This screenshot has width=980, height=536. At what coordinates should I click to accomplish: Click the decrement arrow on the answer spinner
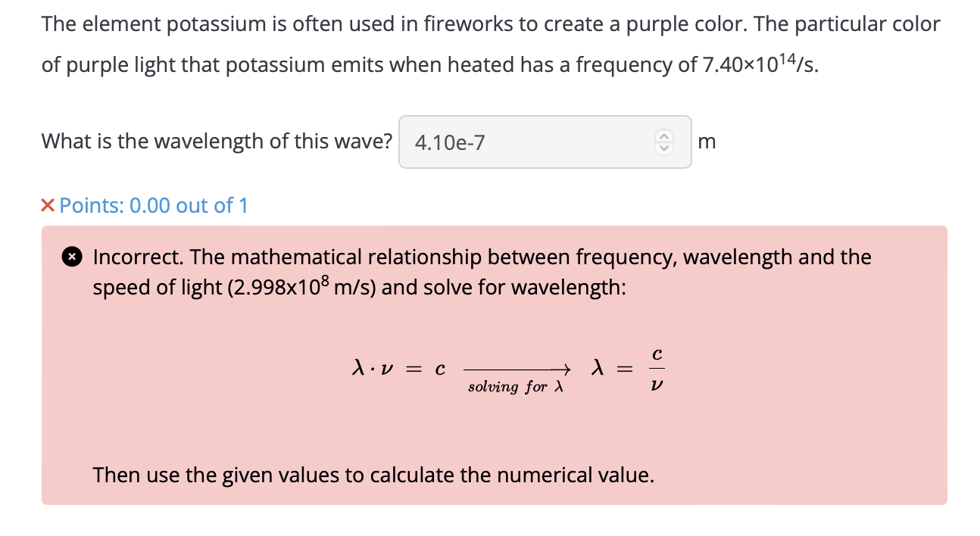(663, 148)
